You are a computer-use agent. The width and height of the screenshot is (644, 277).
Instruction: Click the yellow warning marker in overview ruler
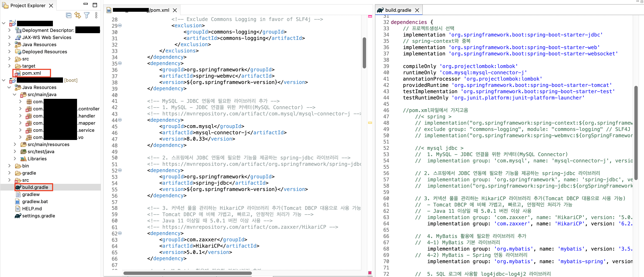370,123
